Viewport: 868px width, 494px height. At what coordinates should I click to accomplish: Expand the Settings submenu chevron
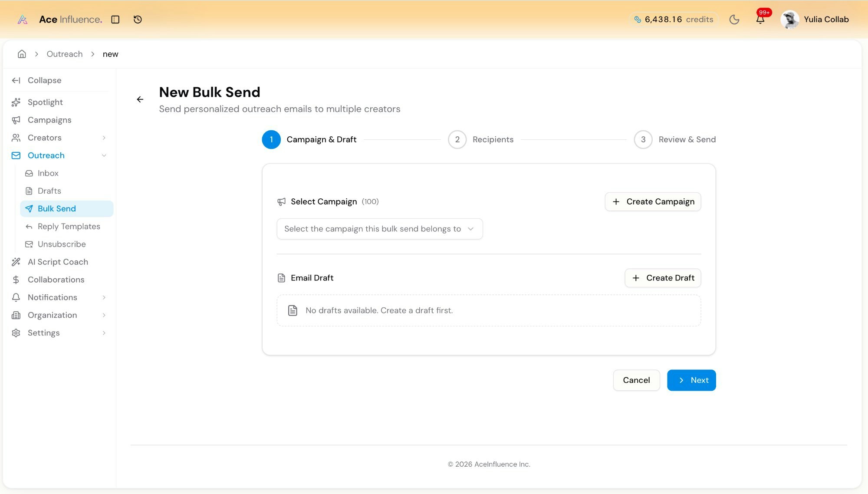pos(104,333)
